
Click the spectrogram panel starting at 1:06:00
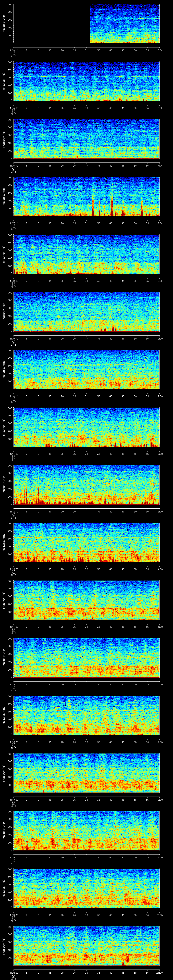coord(87,139)
